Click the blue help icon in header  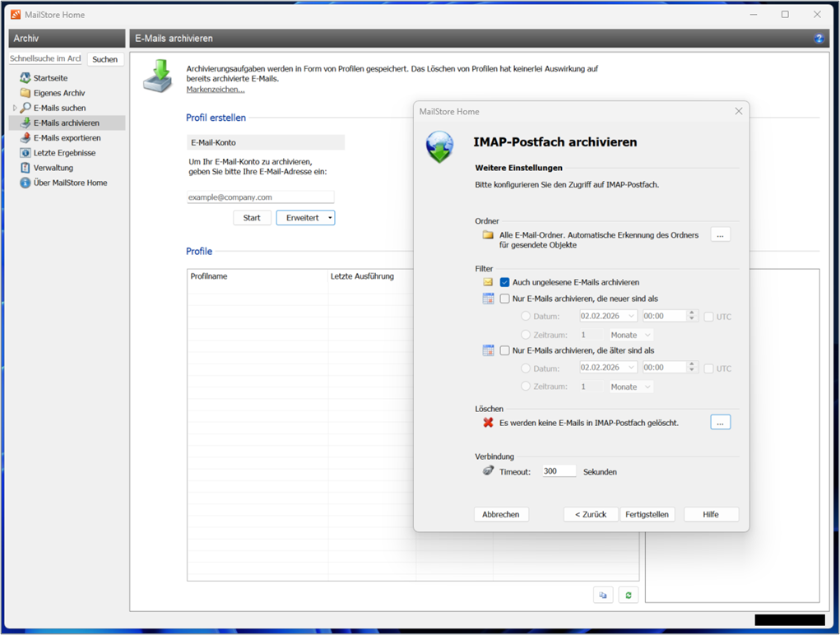[819, 39]
